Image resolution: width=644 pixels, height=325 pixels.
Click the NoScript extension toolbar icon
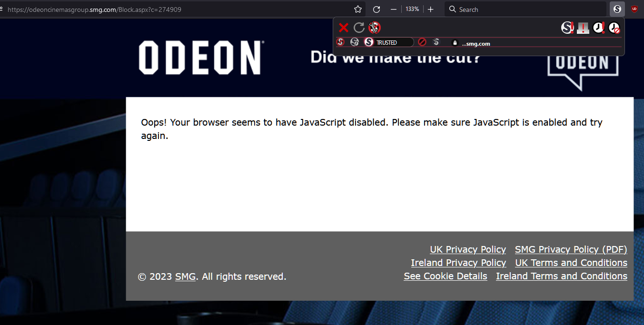[x=617, y=9]
